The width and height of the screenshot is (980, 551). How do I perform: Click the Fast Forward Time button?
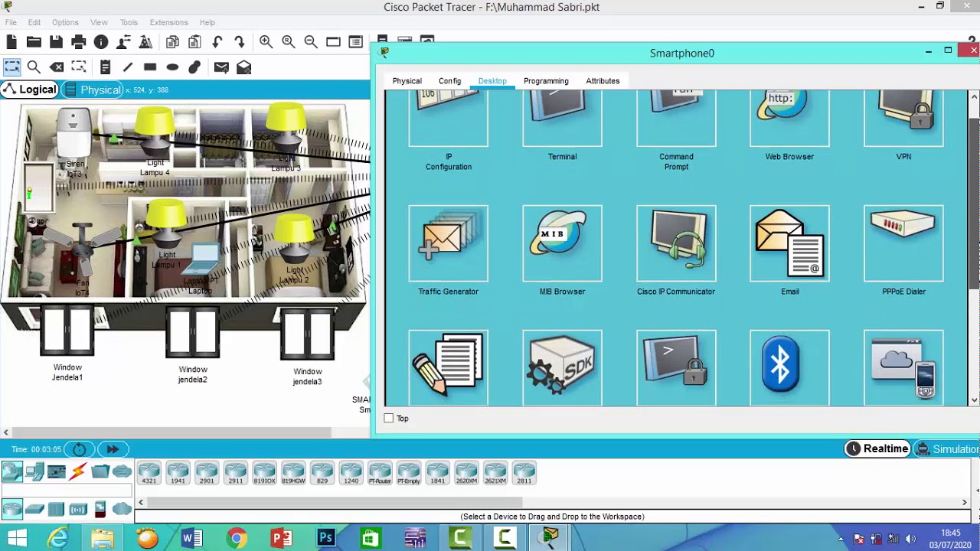pos(113,449)
